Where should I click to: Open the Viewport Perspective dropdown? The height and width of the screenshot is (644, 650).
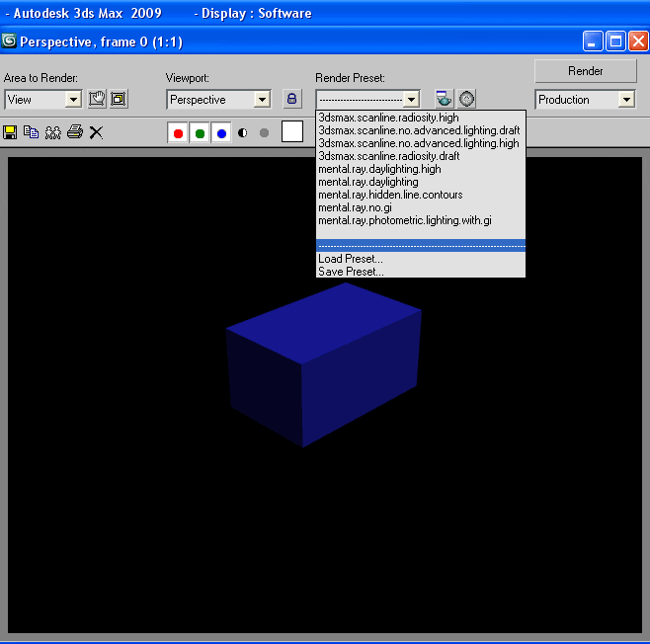(218, 100)
